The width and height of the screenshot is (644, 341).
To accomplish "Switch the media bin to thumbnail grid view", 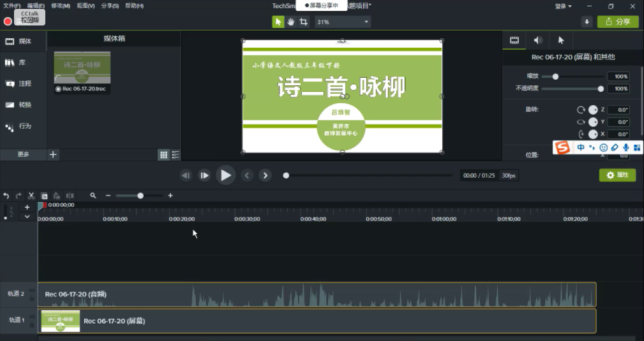I will 164,154.
